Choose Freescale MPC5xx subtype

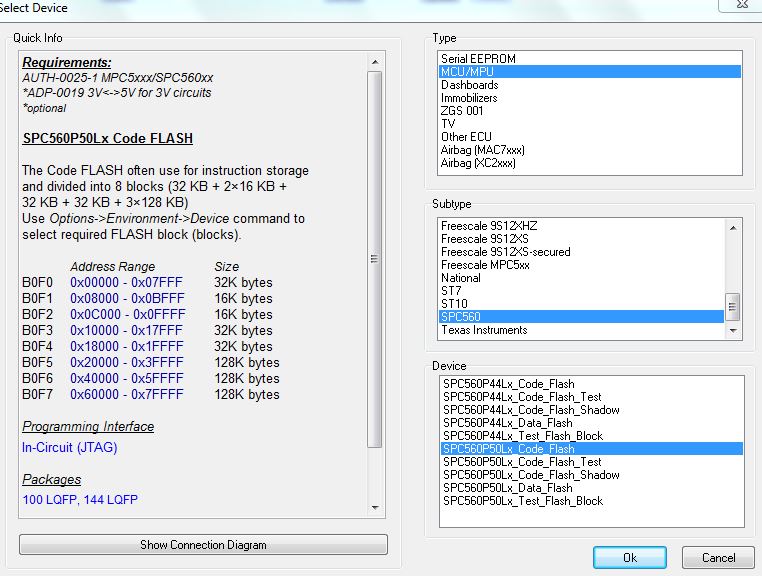tap(581, 265)
